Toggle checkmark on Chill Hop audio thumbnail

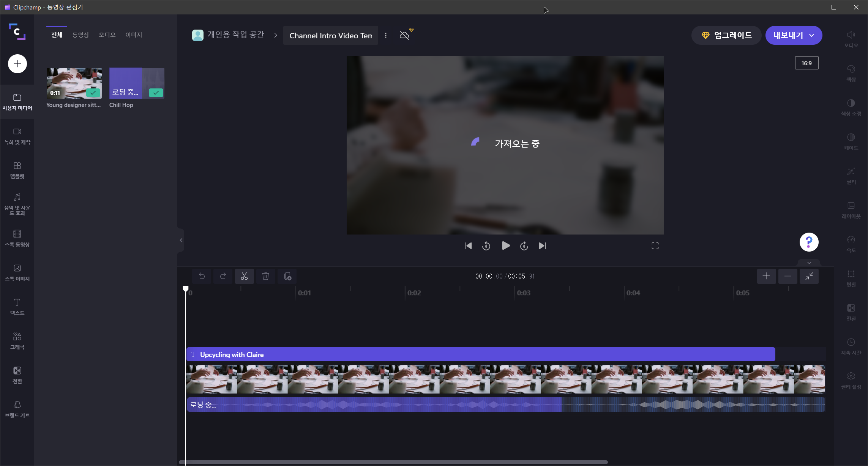(156, 93)
